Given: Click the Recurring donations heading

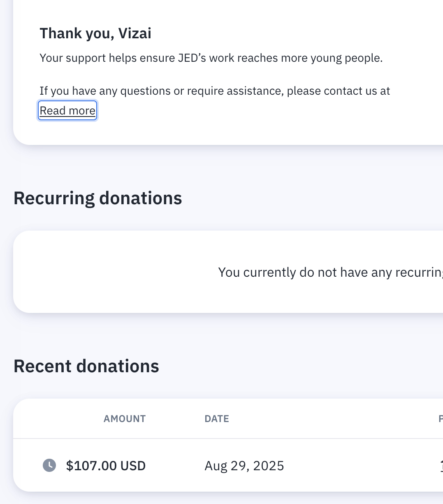Looking at the screenshot, I should pos(98,198).
